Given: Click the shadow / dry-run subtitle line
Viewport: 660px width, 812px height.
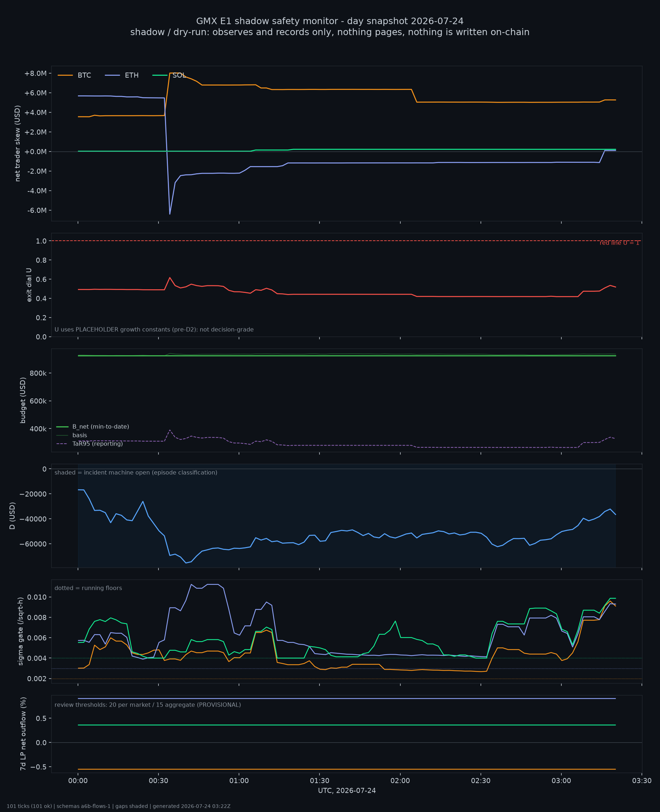Looking at the screenshot, I should (330, 32).
